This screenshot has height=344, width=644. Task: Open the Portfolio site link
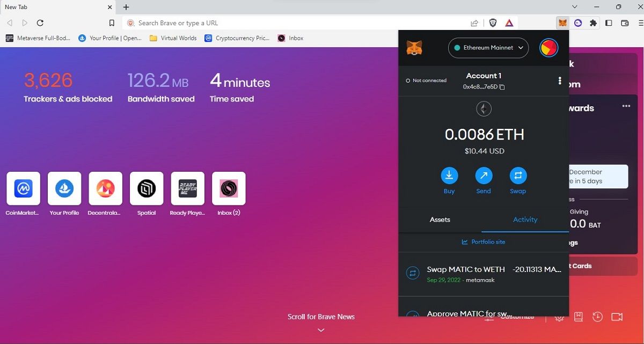484,242
